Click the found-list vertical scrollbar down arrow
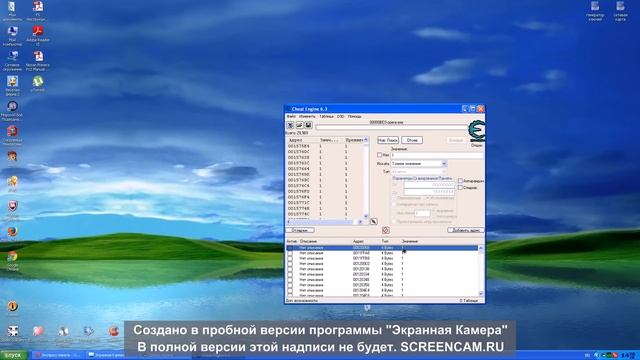 click(366, 216)
